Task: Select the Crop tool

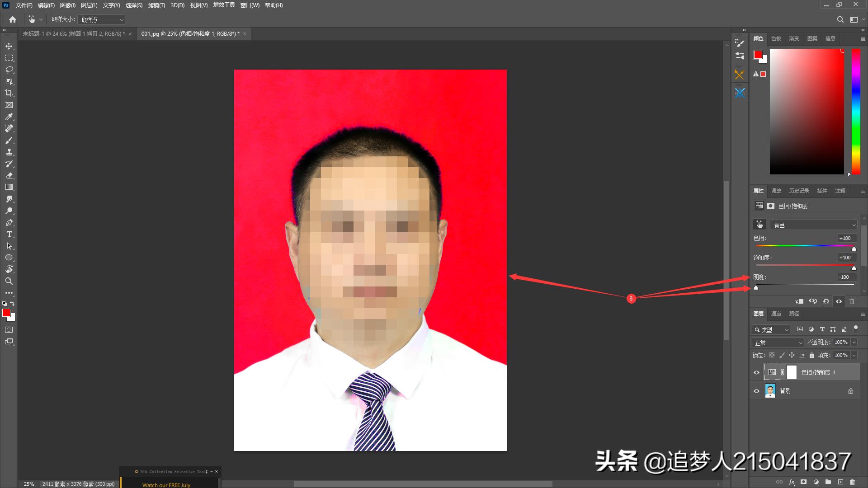Action: [x=9, y=93]
